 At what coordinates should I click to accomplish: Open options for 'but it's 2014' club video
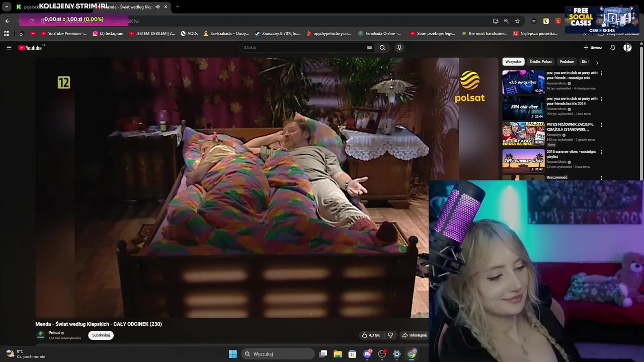pos(601,99)
